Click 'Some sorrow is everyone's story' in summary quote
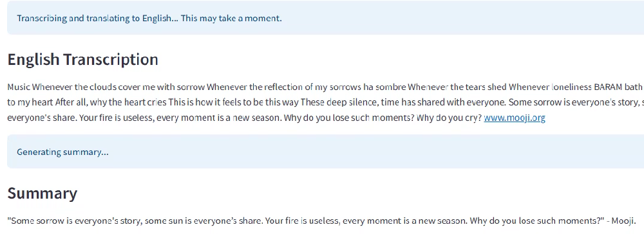The image size is (644, 234). (x=68, y=221)
